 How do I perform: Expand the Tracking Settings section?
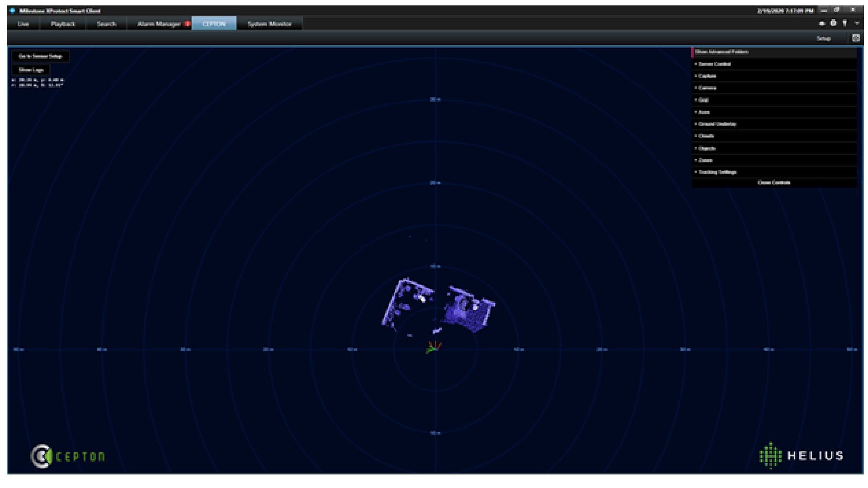coord(717,172)
